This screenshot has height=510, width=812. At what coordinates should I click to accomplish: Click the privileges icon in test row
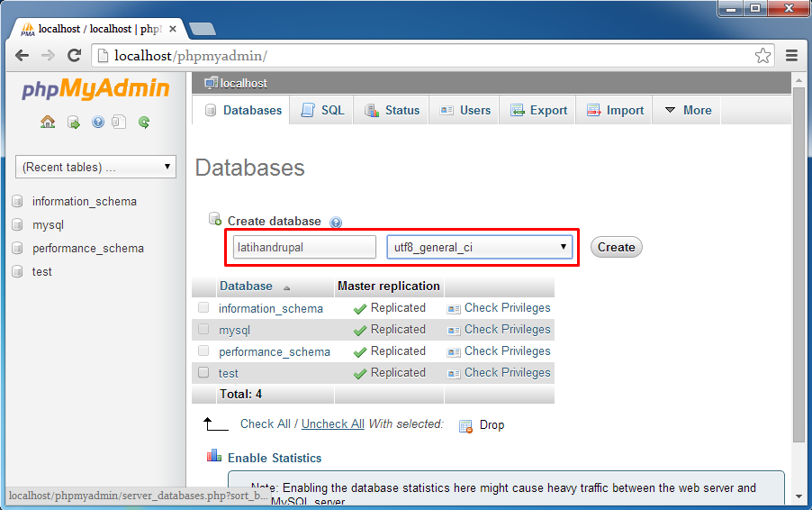tap(454, 374)
